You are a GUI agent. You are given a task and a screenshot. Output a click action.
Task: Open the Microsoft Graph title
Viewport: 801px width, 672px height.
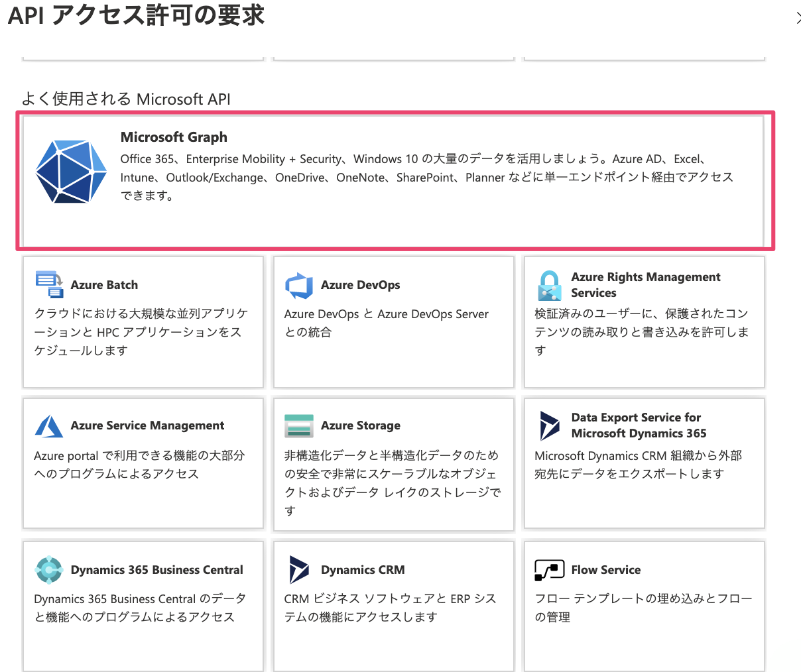click(174, 137)
